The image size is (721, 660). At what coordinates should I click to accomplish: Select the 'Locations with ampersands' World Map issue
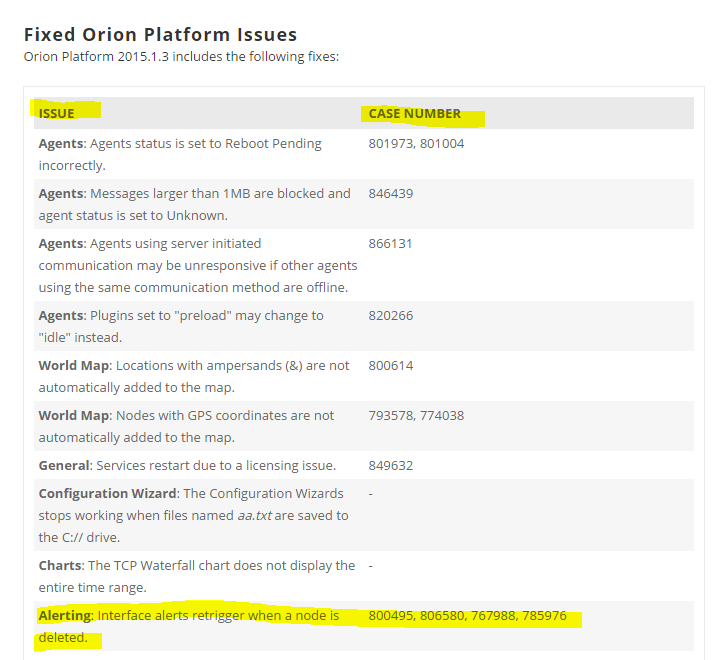(x=194, y=376)
